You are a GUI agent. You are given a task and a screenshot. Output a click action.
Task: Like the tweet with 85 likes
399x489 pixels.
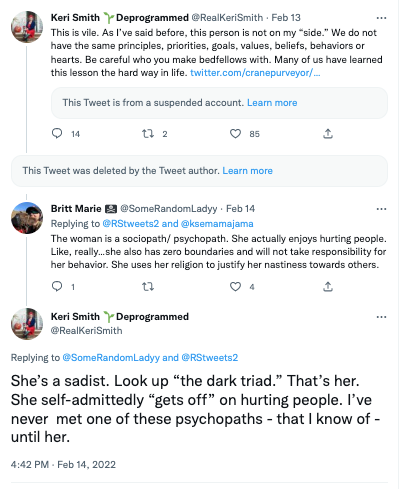[235, 134]
